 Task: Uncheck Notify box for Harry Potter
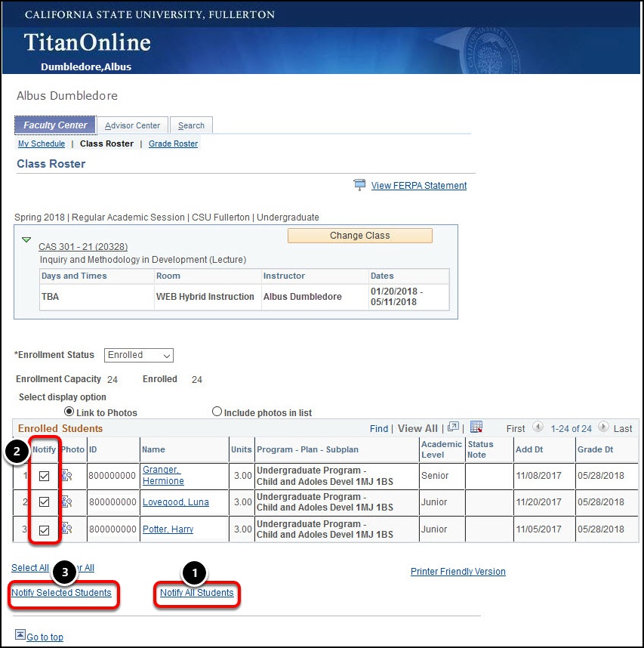(x=44, y=530)
